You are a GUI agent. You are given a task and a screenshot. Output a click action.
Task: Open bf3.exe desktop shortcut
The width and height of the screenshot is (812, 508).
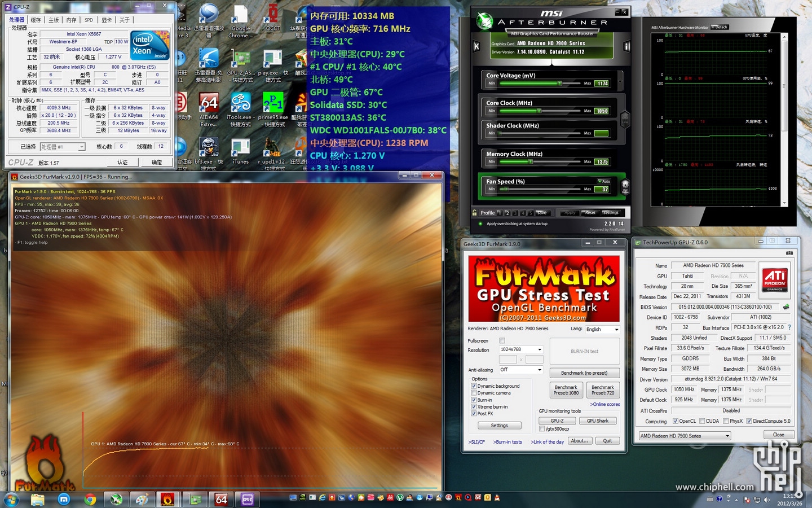pos(209,154)
